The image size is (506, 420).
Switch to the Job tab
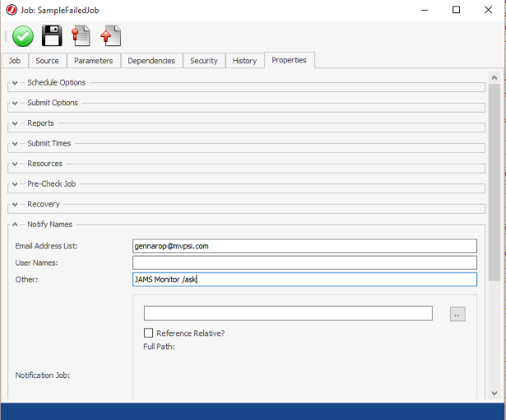(x=15, y=61)
